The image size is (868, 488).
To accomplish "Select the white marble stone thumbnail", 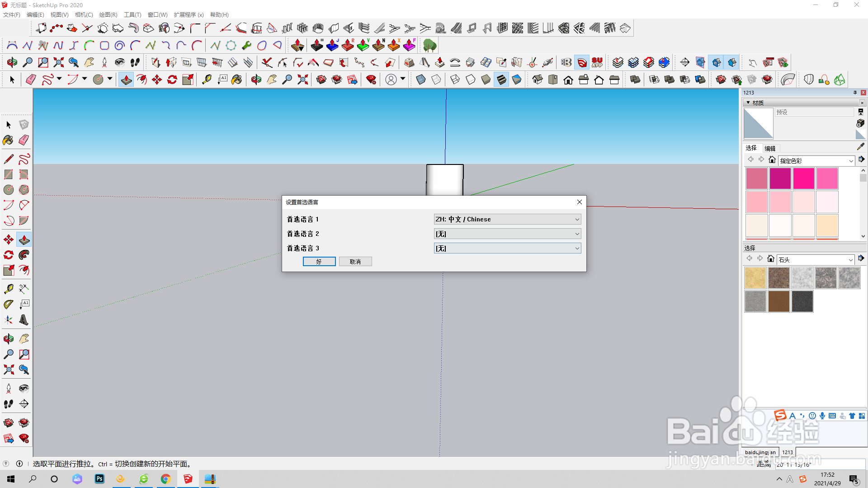I will point(802,278).
